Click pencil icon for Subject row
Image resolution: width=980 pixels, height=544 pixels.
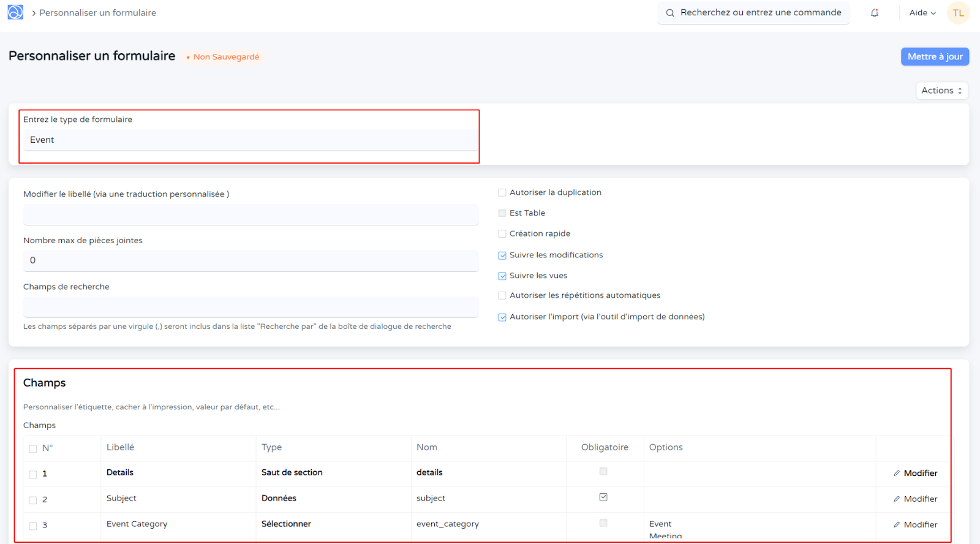coord(897,499)
